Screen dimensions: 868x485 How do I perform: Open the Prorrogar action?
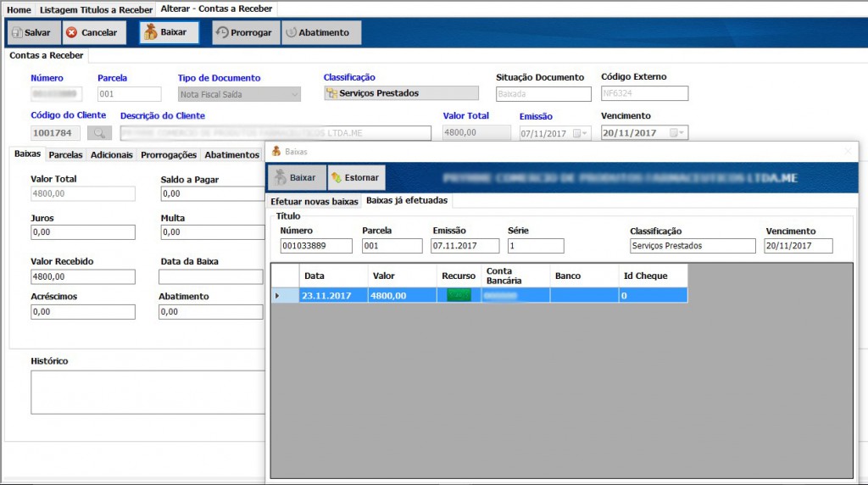tap(243, 33)
